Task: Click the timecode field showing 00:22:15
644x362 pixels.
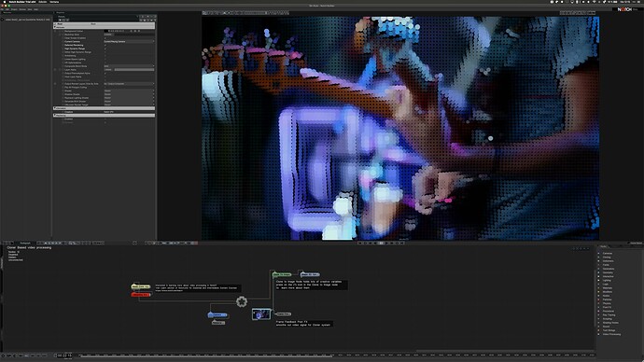Action: (64, 355)
